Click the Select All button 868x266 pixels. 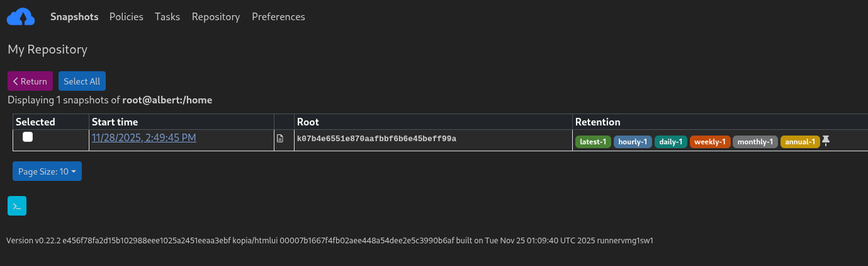(x=82, y=81)
